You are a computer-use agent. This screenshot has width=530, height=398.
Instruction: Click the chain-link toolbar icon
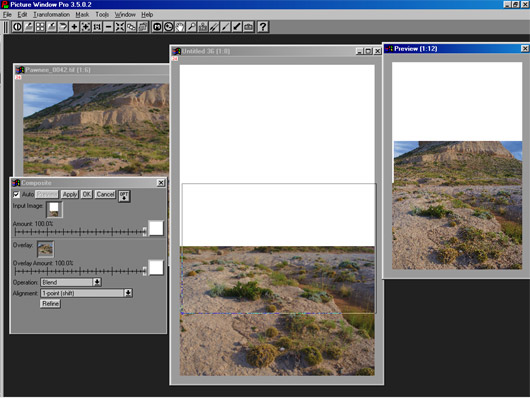tap(131, 27)
